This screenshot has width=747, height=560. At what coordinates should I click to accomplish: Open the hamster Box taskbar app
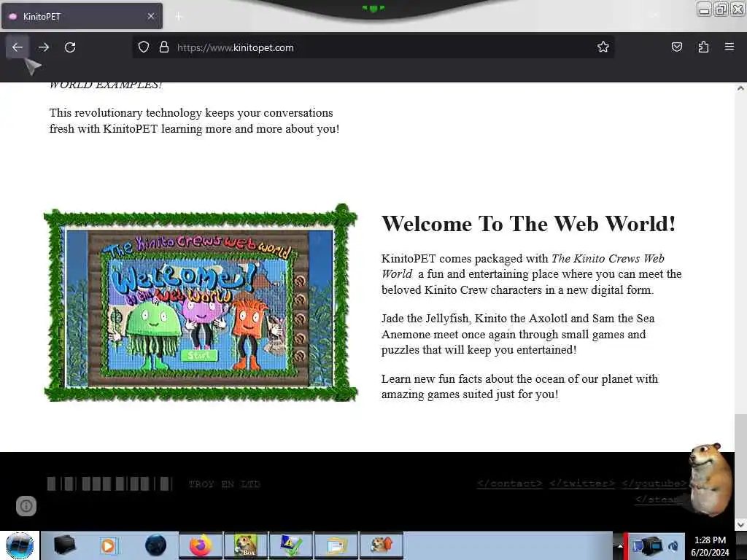[x=246, y=545]
